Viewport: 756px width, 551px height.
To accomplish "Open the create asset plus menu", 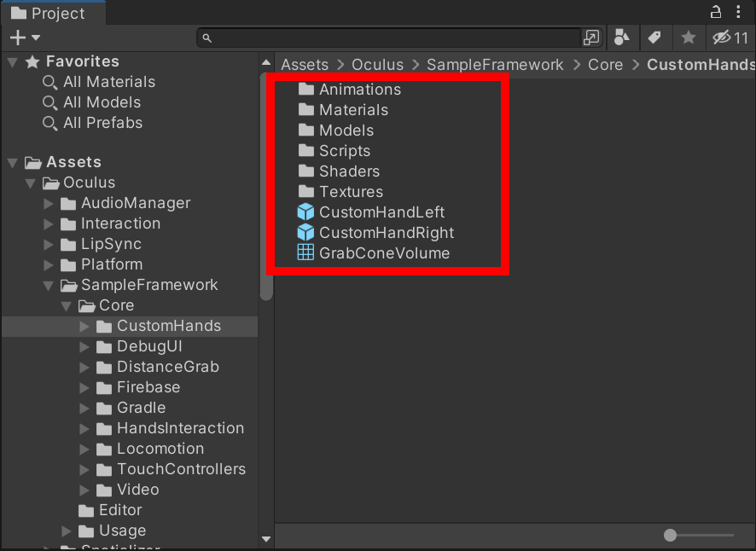I will coord(25,38).
